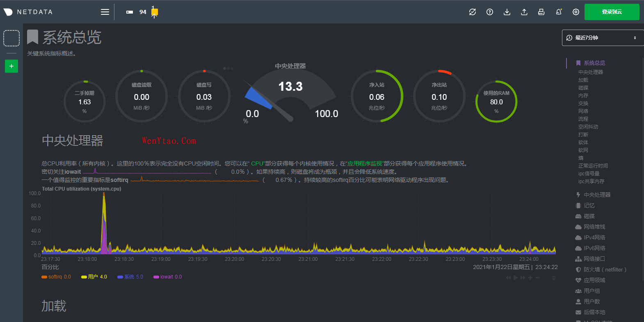Select the dashed square space icon
This screenshot has width=644, height=322.
[x=11, y=38]
